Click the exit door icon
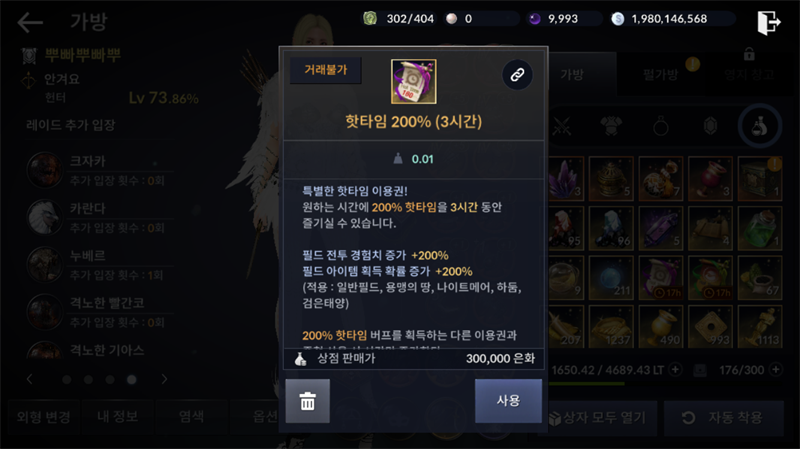Image resolution: width=800 pixels, height=449 pixels. point(769,22)
